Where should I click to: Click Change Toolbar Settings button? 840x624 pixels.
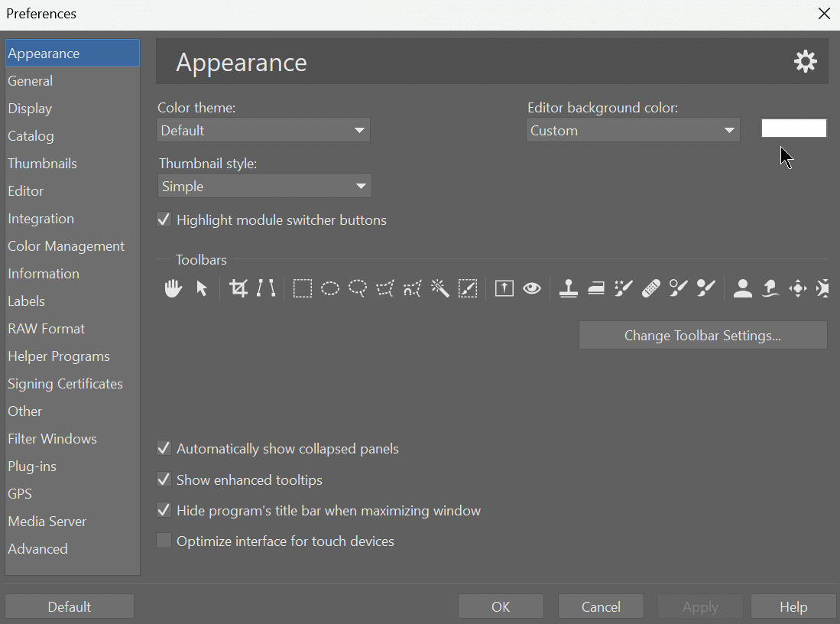pyautogui.click(x=702, y=335)
